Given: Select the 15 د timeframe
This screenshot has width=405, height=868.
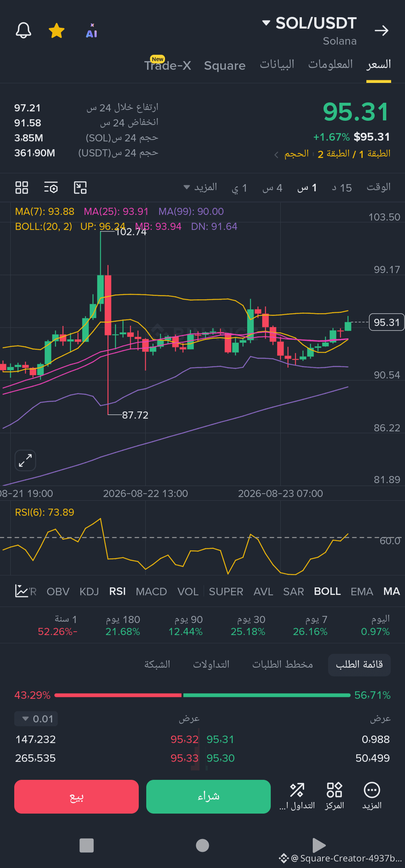Looking at the screenshot, I should point(342,188).
